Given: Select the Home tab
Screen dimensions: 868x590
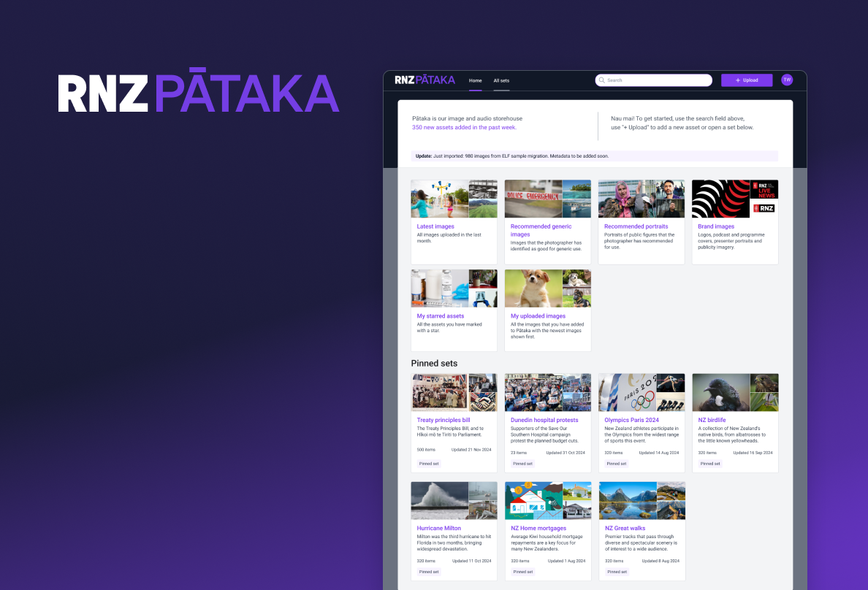Looking at the screenshot, I should click(475, 80).
